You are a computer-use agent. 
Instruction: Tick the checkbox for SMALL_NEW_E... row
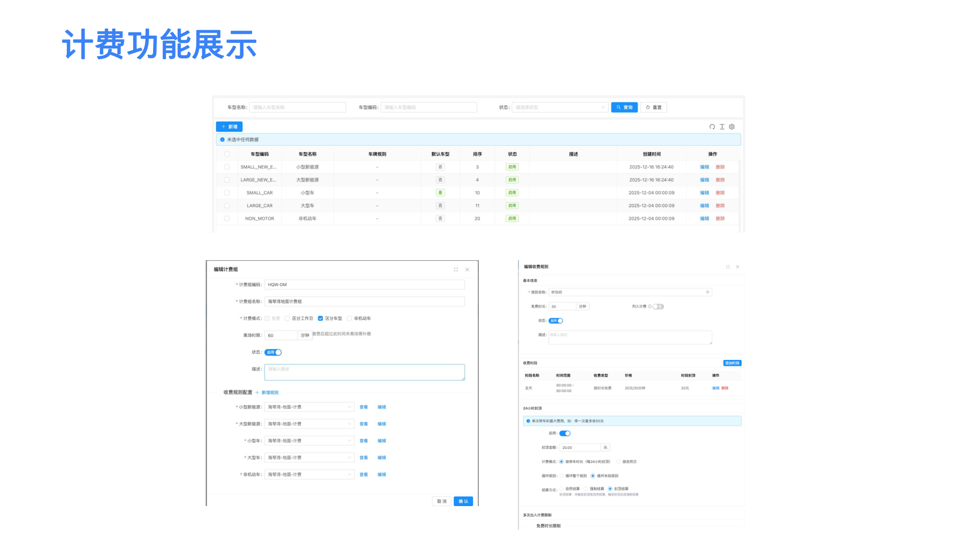(227, 167)
